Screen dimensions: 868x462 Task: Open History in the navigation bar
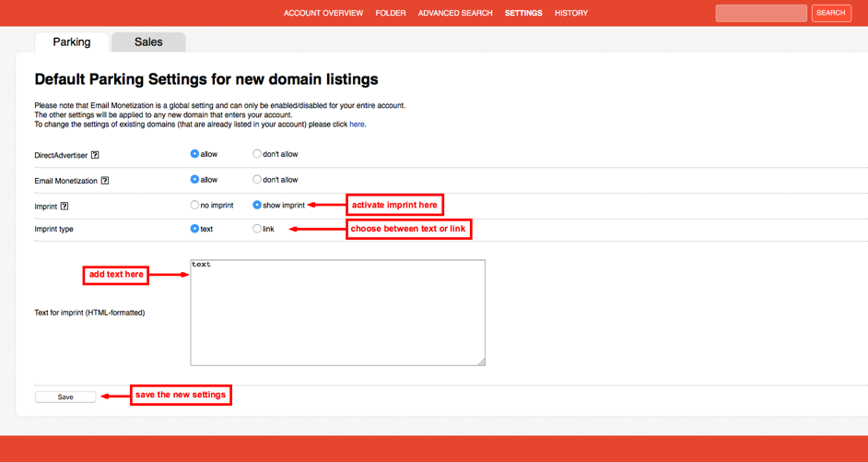click(x=571, y=13)
